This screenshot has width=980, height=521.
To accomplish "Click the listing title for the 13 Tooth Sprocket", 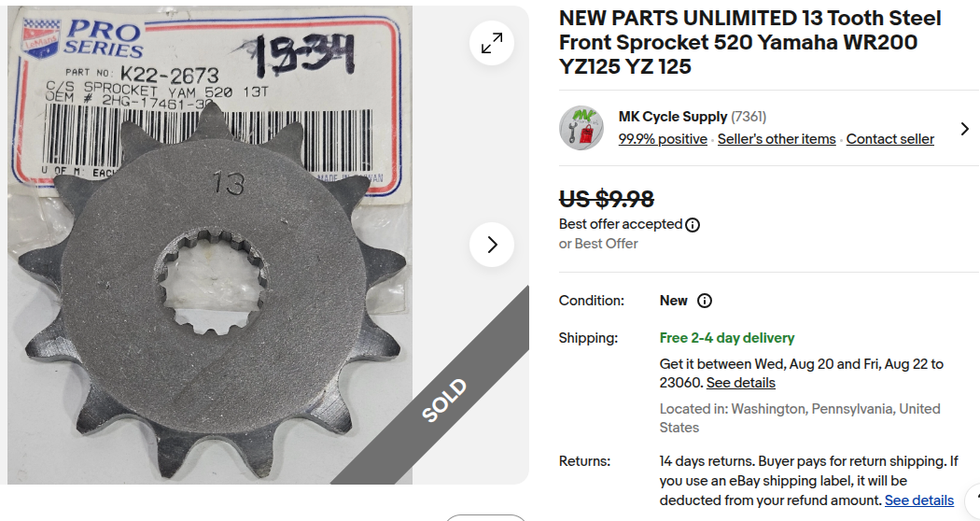I will [x=750, y=42].
